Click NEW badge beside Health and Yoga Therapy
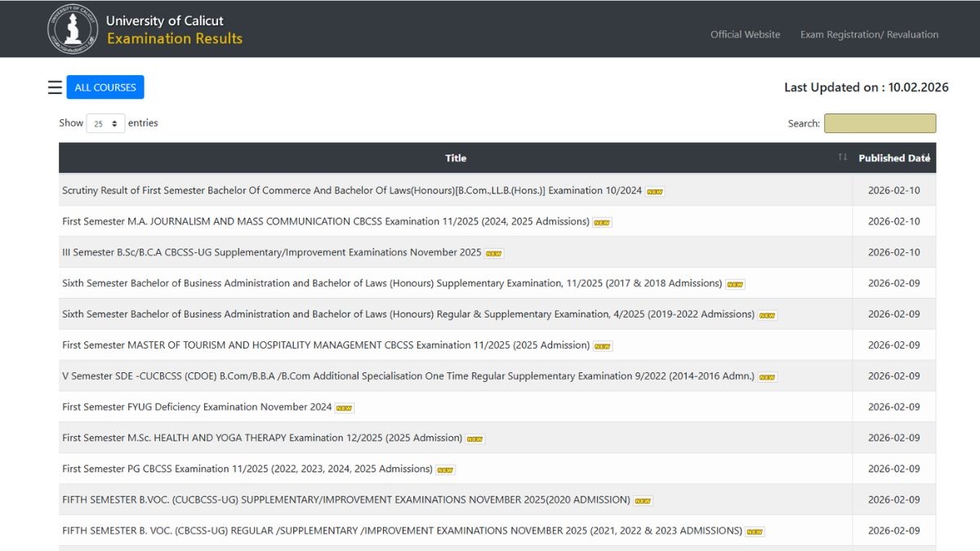Screen dimensions: 980x551 click(x=474, y=439)
